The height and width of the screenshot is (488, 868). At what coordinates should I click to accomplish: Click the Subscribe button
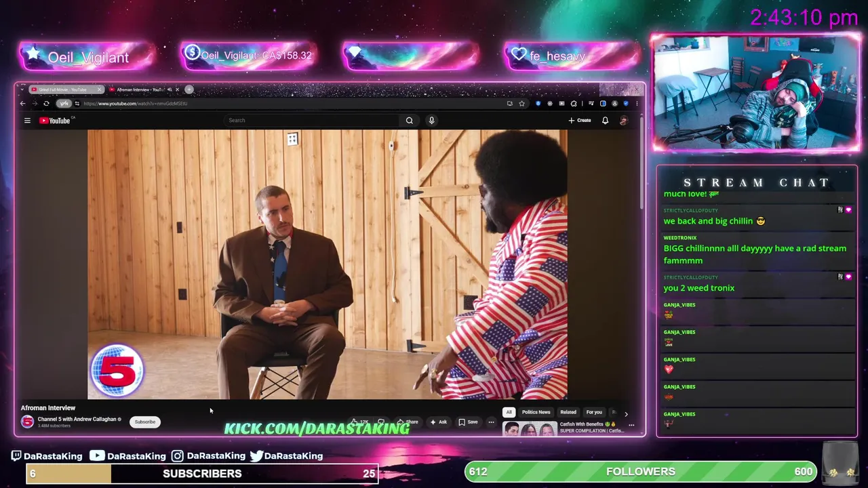144,422
